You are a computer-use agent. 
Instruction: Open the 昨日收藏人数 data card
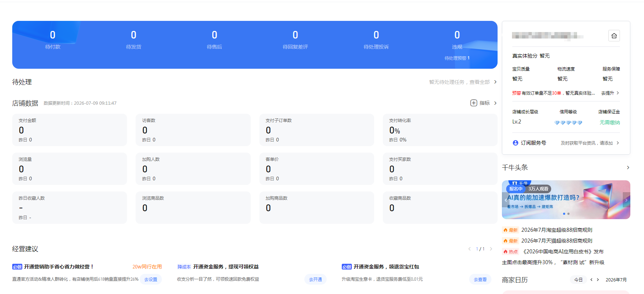point(69,208)
